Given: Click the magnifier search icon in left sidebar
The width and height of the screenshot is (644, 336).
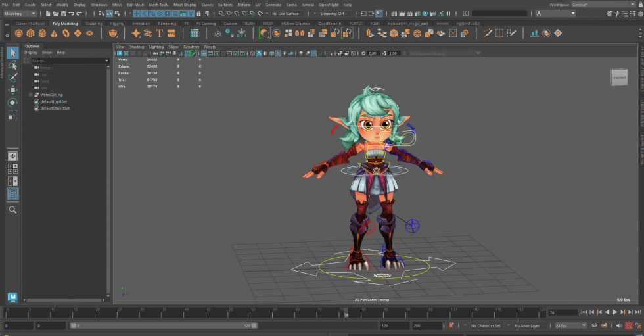Looking at the screenshot, I should click(x=12, y=210).
